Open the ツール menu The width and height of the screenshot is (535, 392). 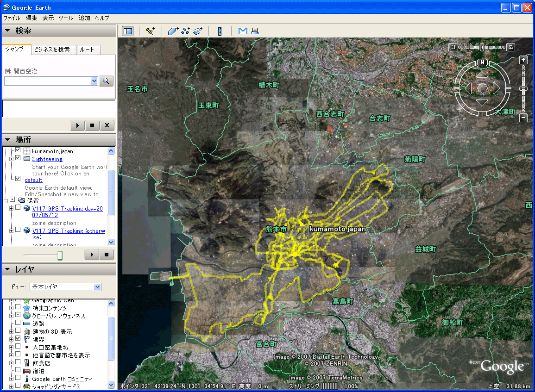click(x=65, y=18)
